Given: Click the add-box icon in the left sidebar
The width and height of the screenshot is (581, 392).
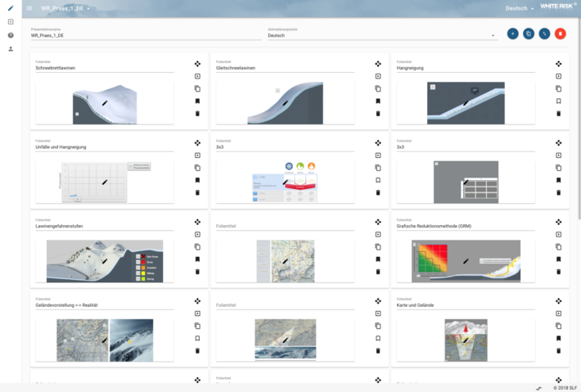Looking at the screenshot, I should [x=11, y=22].
